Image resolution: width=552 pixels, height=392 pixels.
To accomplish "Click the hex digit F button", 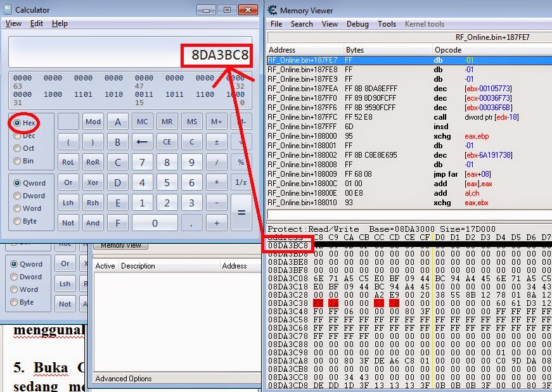I will [118, 223].
